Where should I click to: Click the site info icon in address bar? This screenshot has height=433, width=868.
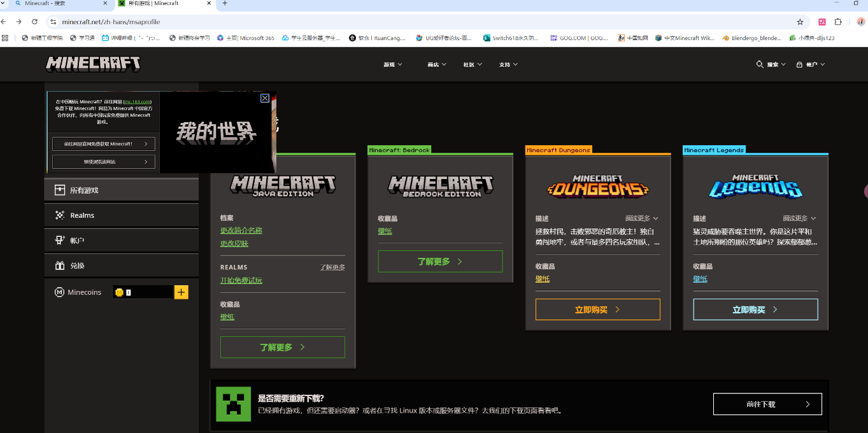pos(53,22)
